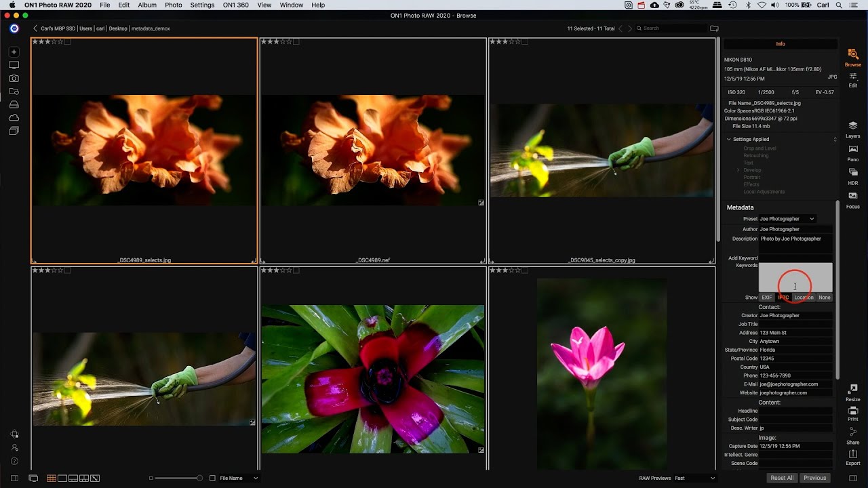Switch to the compare view icon

[x=84, y=479]
